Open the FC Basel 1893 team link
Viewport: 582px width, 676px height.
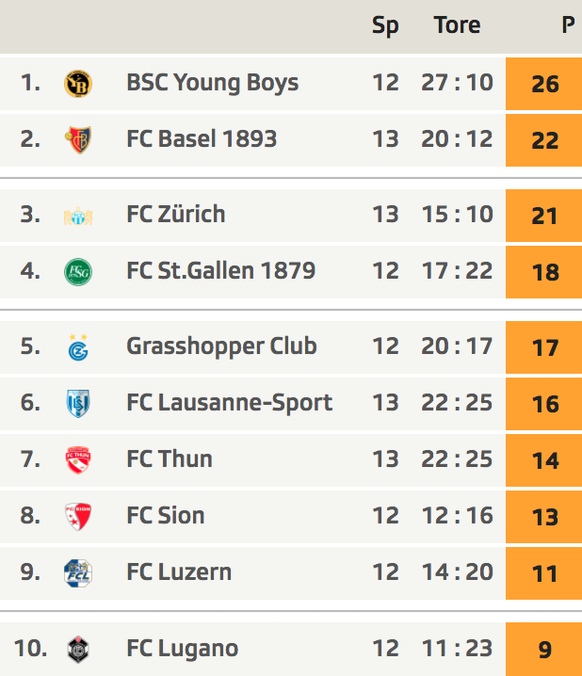[201, 139]
